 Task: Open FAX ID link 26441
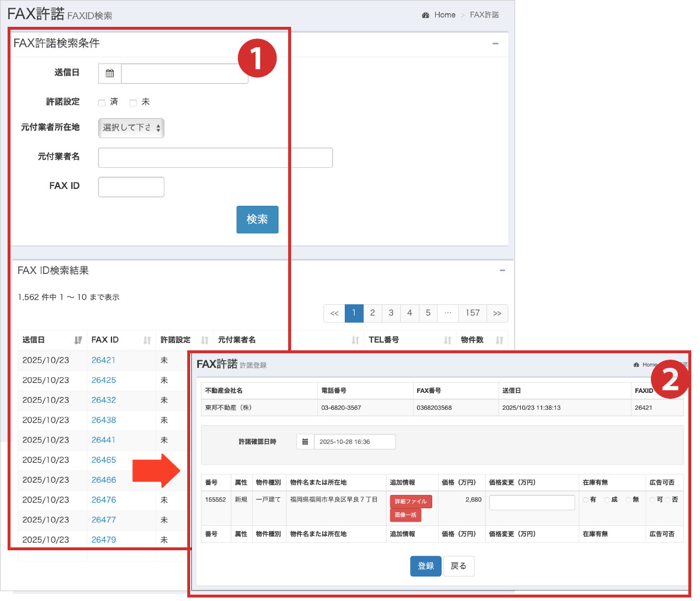(103, 440)
